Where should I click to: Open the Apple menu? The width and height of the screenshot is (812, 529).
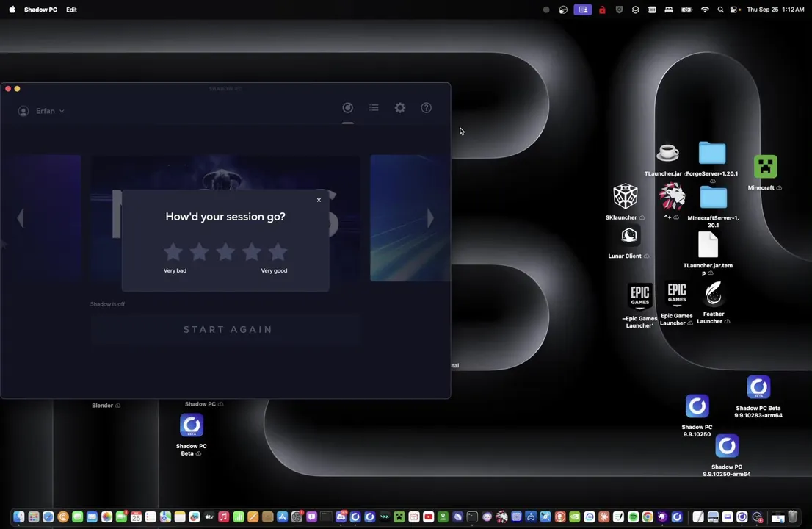tap(12, 10)
